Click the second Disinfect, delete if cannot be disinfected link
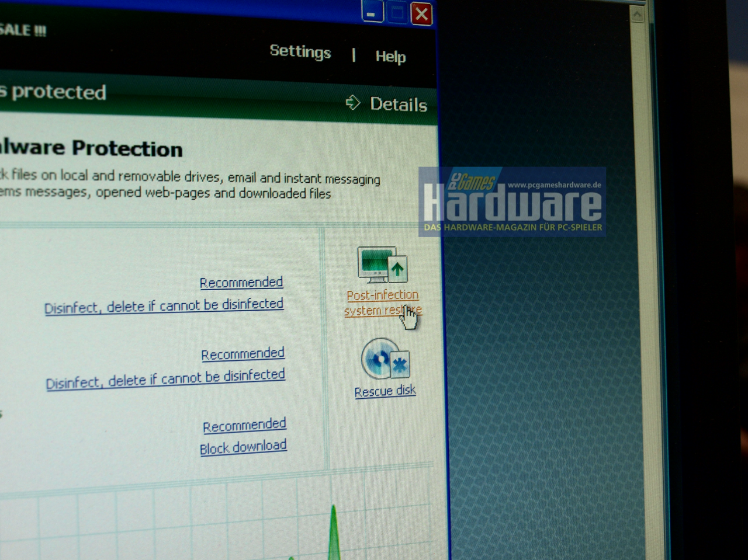Viewport: 748px width, 560px height. [165, 378]
